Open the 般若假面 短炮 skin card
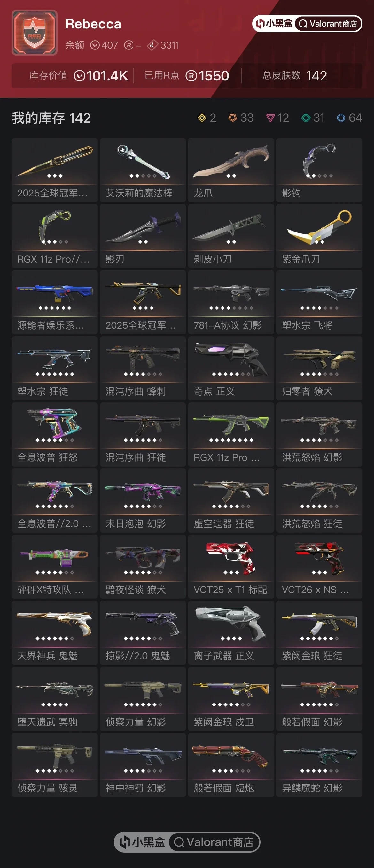Screen dimensions: 374x868 pos(231,765)
